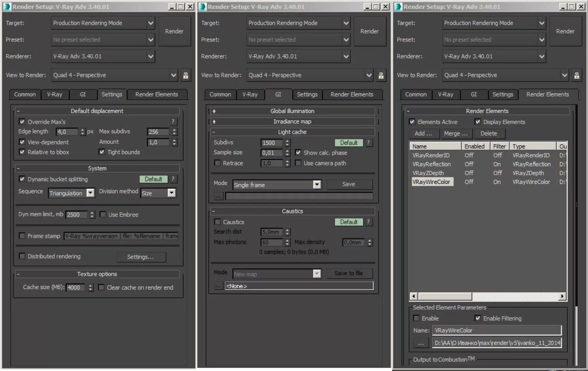Toggle Elements Active checkbox
This screenshot has height=371, width=588.
coord(412,122)
